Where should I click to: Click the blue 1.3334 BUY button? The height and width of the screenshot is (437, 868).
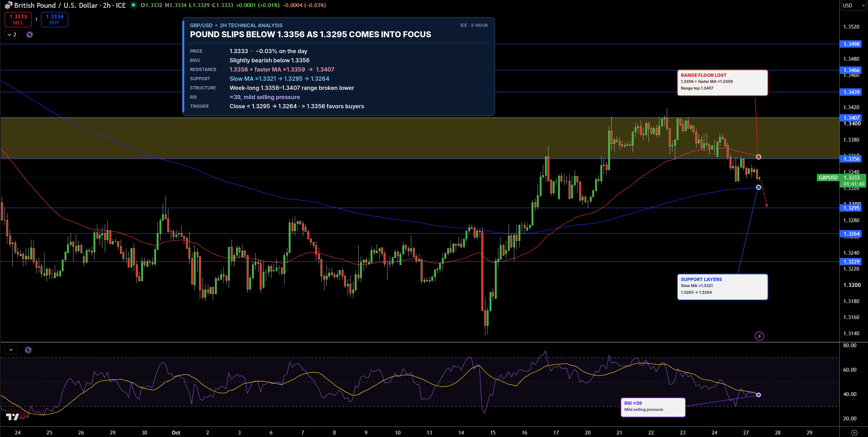pyautogui.click(x=54, y=19)
